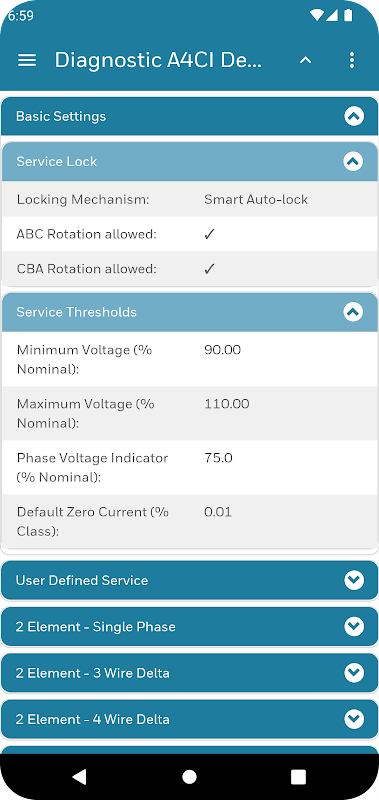Tap the Android back navigation button
The width and height of the screenshot is (379, 800).
point(80,777)
